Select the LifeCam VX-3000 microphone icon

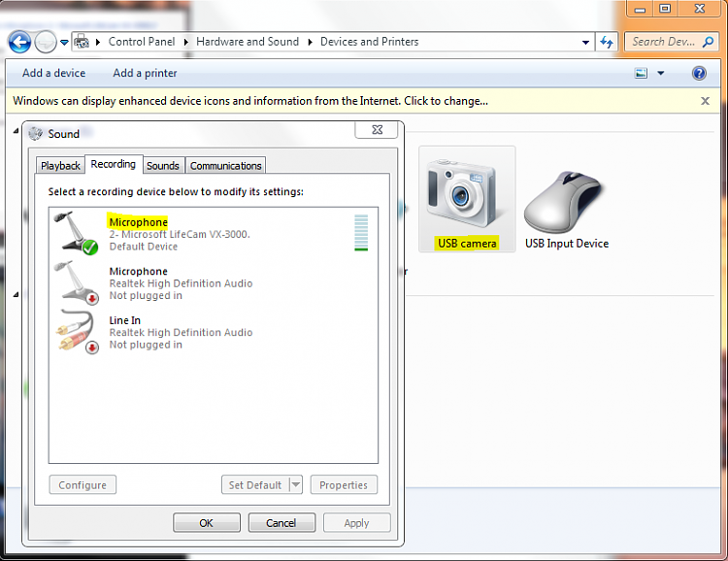pos(76,233)
